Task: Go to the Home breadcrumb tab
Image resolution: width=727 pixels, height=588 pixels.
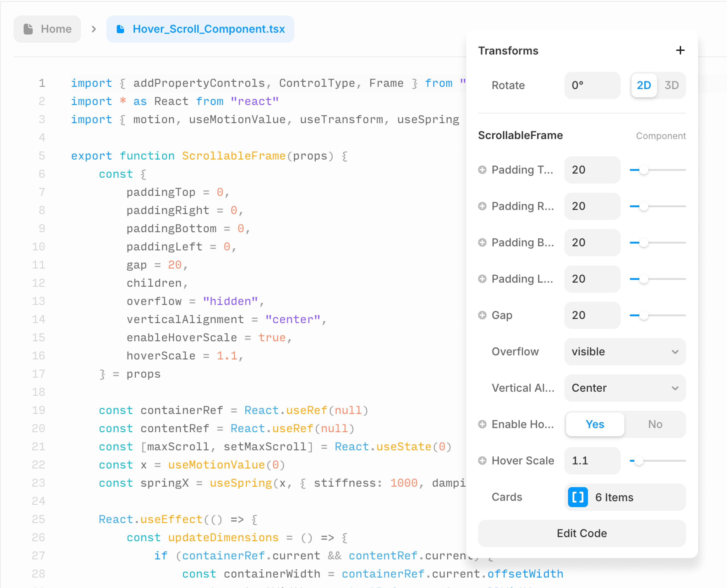Action: (x=47, y=29)
